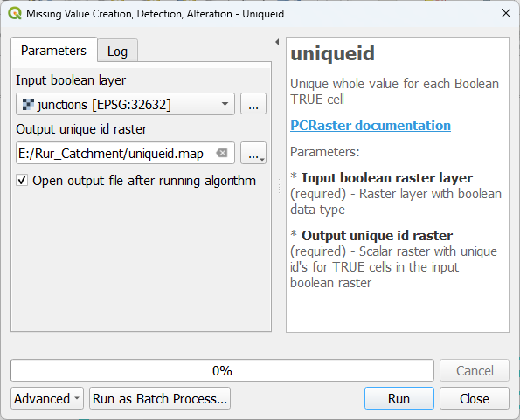Run the uniqueid algorithm
Screen dimensions: 520x420
(x=399, y=398)
